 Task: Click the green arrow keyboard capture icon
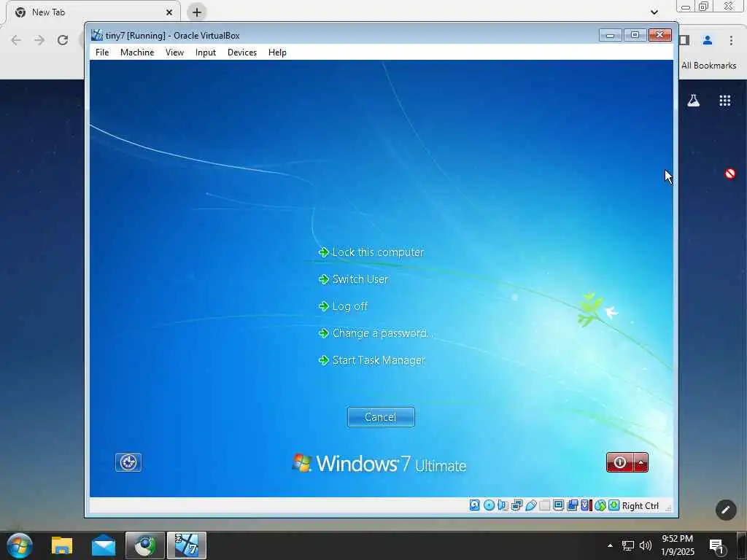614,505
